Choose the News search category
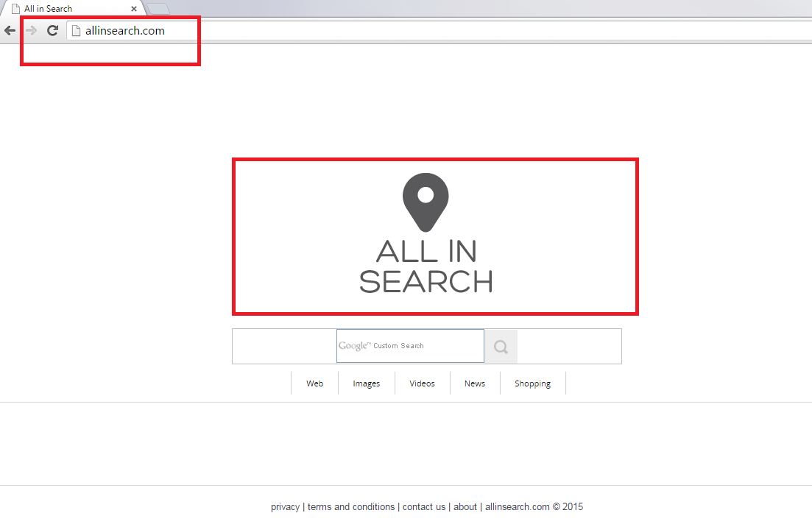 pos(475,383)
